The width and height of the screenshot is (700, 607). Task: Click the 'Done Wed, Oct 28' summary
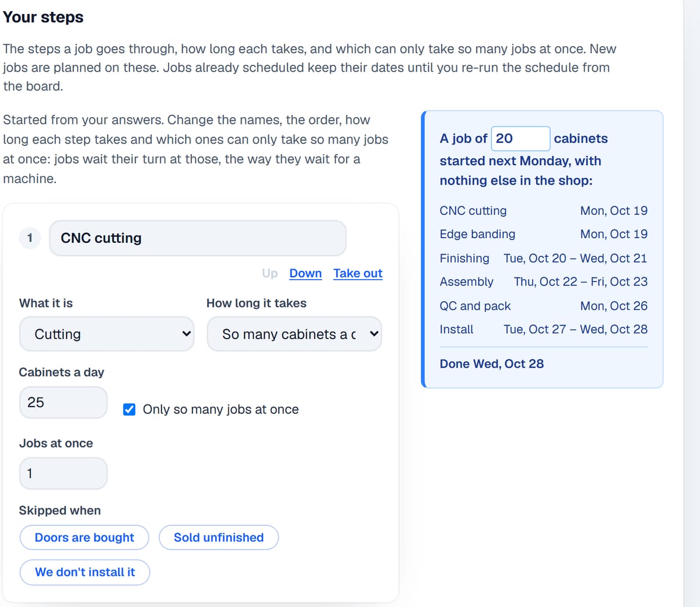[x=492, y=364]
